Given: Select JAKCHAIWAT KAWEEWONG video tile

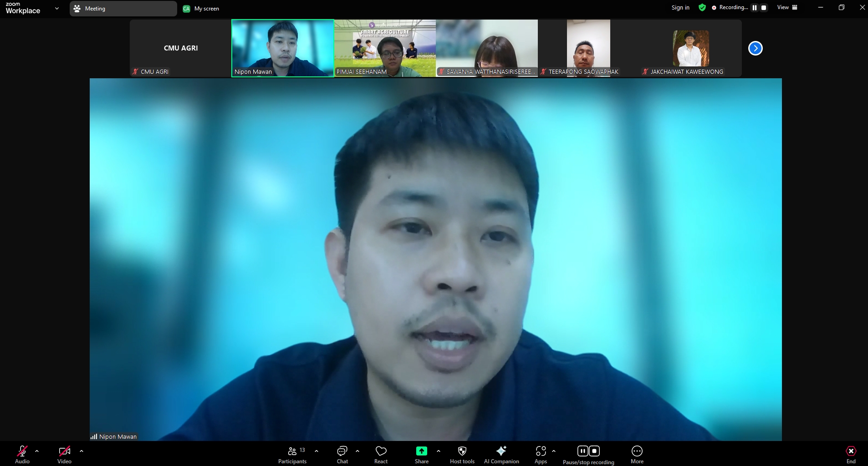Looking at the screenshot, I should (691, 48).
